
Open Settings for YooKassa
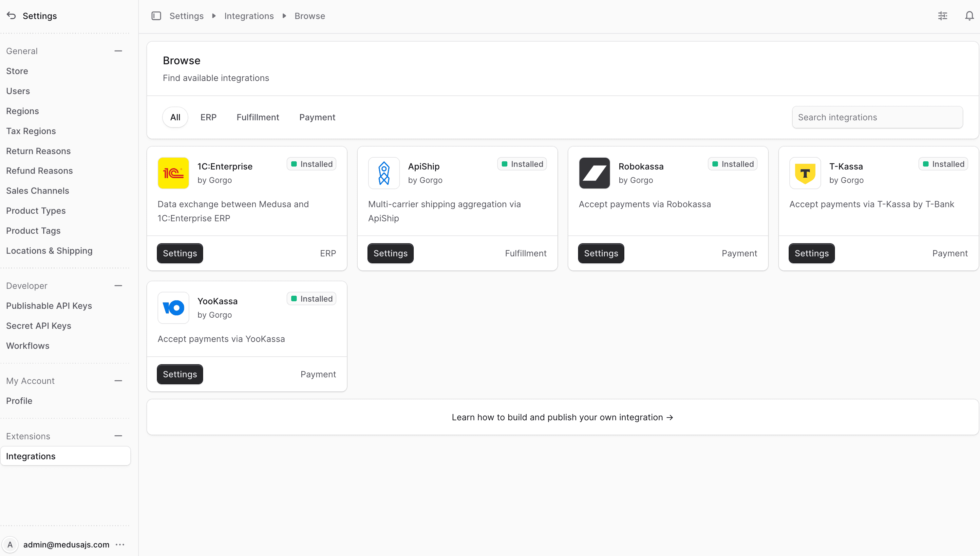tap(180, 374)
